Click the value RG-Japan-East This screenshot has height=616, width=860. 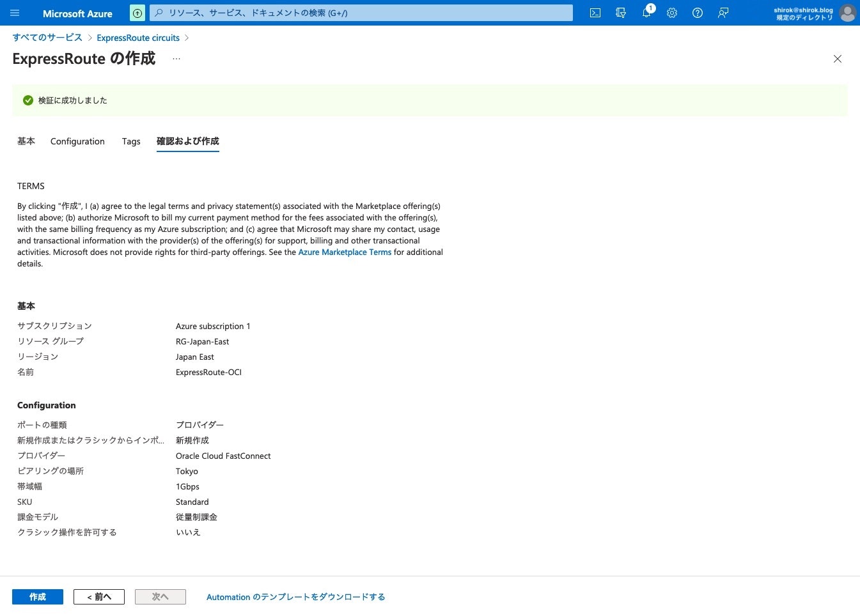click(202, 342)
